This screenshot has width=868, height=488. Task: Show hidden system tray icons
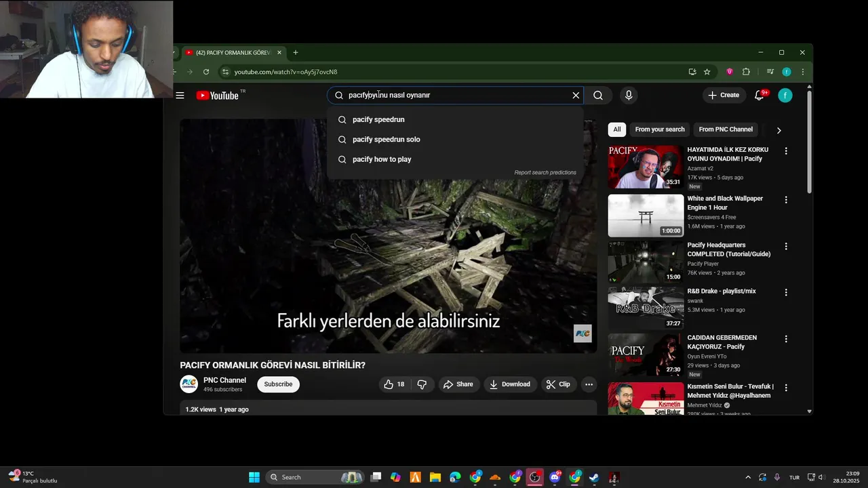tap(748, 477)
